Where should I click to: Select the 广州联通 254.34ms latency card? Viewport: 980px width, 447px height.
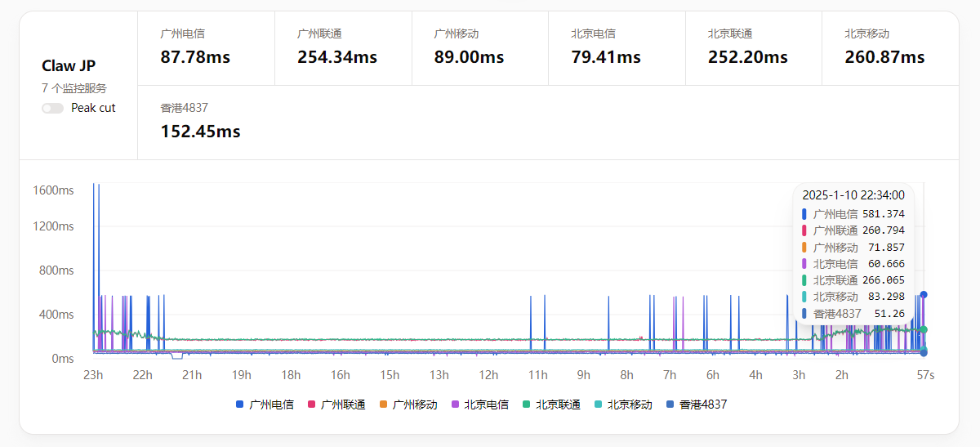pyautogui.click(x=343, y=48)
